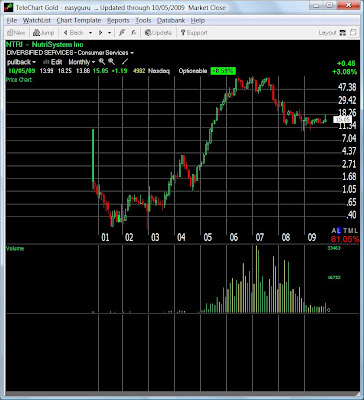Click the Support button
The image size is (364, 400).
pos(194,33)
